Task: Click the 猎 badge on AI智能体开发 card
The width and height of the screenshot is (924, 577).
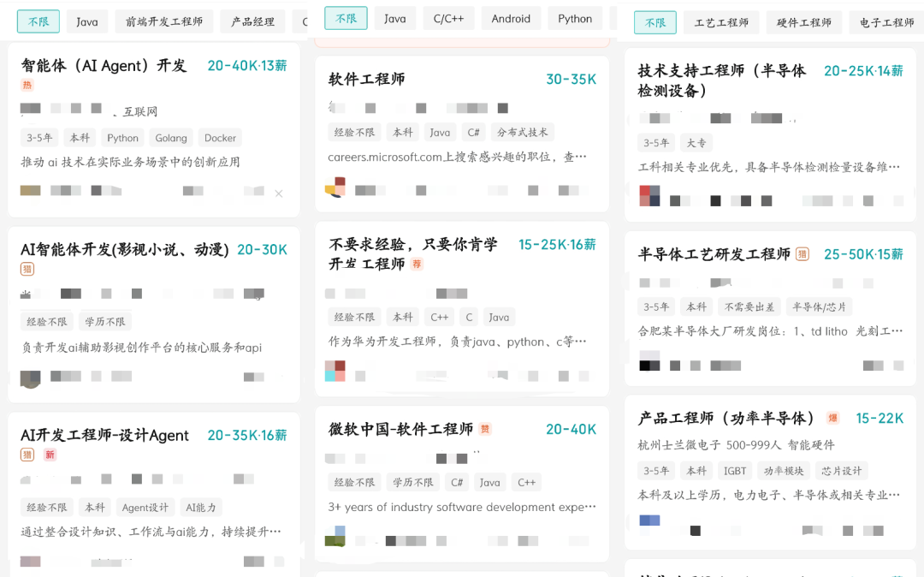Action: click(28, 269)
